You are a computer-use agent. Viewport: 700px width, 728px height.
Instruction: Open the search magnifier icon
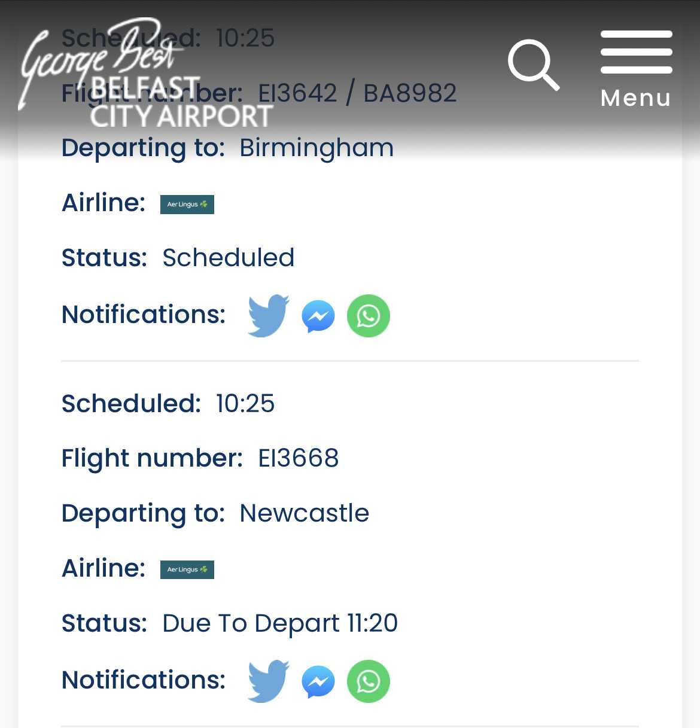click(534, 65)
